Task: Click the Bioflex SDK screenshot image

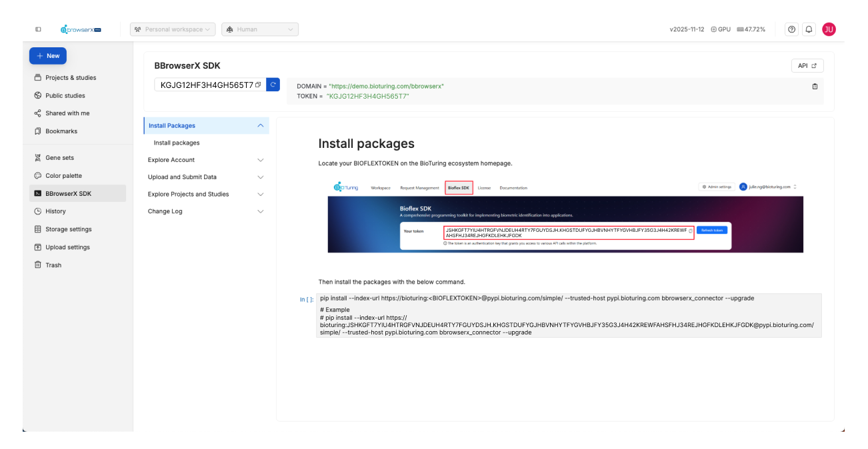Action: pyautogui.click(x=565, y=216)
